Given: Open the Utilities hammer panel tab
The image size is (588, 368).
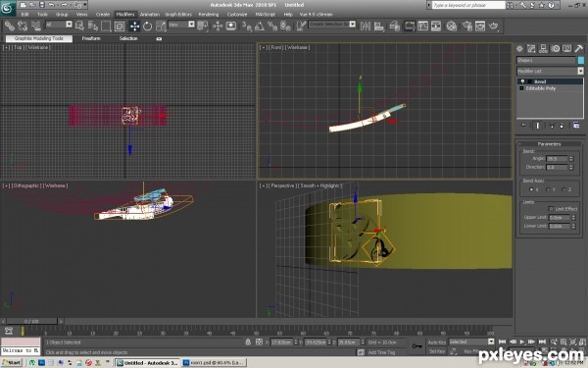Looking at the screenshot, I should [x=578, y=48].
